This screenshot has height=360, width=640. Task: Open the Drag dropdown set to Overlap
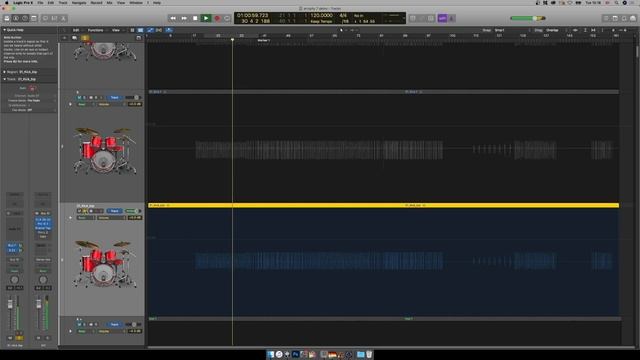tap(556, 30)
